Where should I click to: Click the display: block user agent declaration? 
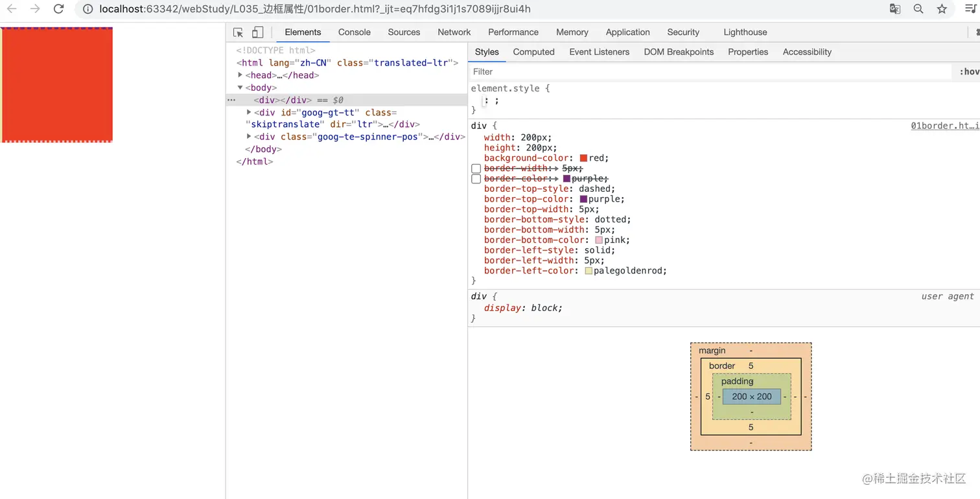pos(523,308)
